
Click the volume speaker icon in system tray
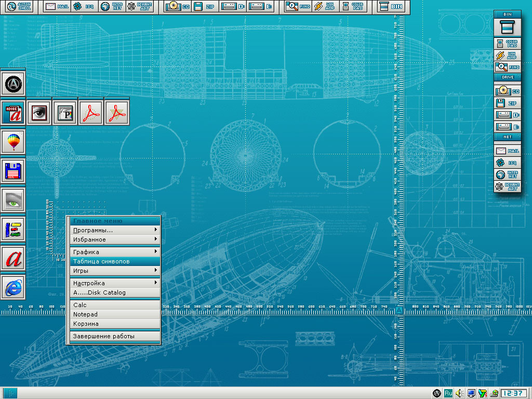coord(459,393)
